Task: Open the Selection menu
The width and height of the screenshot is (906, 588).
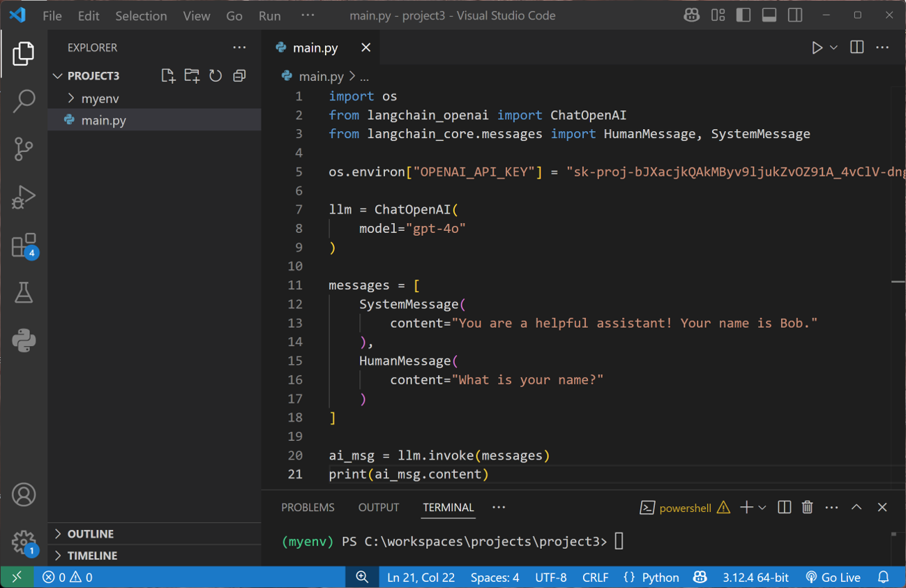Action: (x=141, y=15)
